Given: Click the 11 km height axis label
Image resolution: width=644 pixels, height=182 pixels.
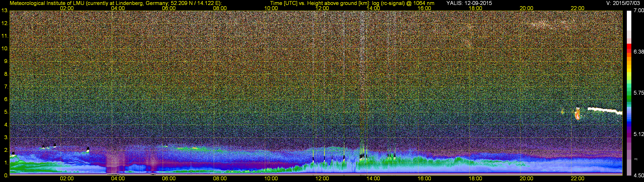Looking at the screenshot, I should click(5, 36).
